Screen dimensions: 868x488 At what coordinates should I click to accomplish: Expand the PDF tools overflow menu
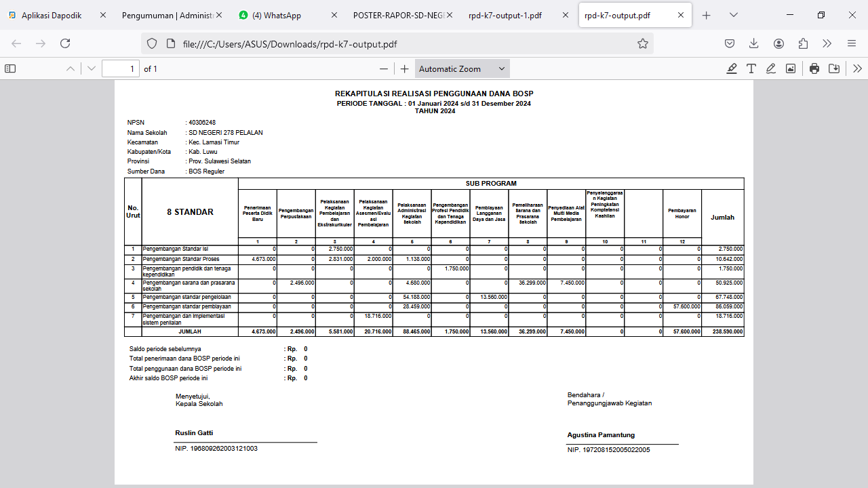pyautogui.click(x=857, y=68)
